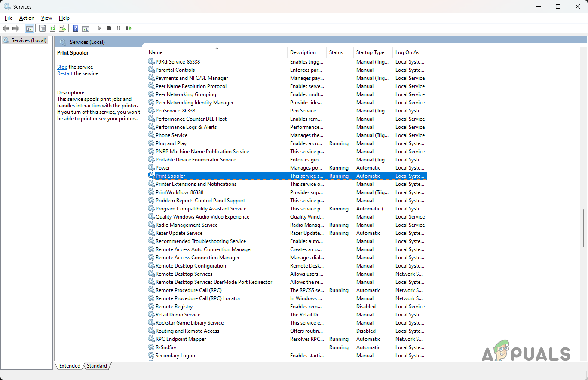Open the View menu
This screenshot has width=588, height=380.
click(46, 18)
